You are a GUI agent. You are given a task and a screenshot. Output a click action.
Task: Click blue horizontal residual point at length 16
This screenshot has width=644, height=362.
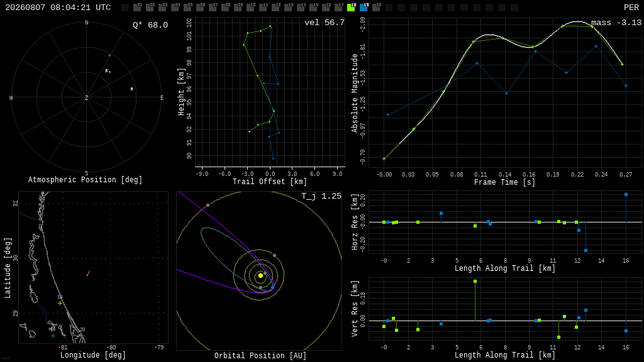tap(626, 195)
